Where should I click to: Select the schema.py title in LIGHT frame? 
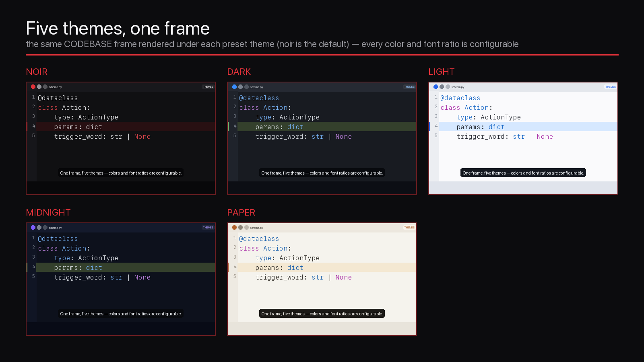458,87
